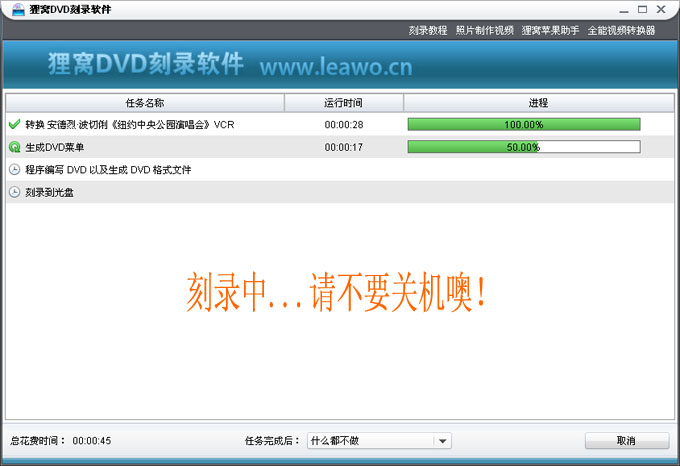Click the green checkmark icon of the convert task
Viewport: 680px width, 466px height.
click(14, 124)
